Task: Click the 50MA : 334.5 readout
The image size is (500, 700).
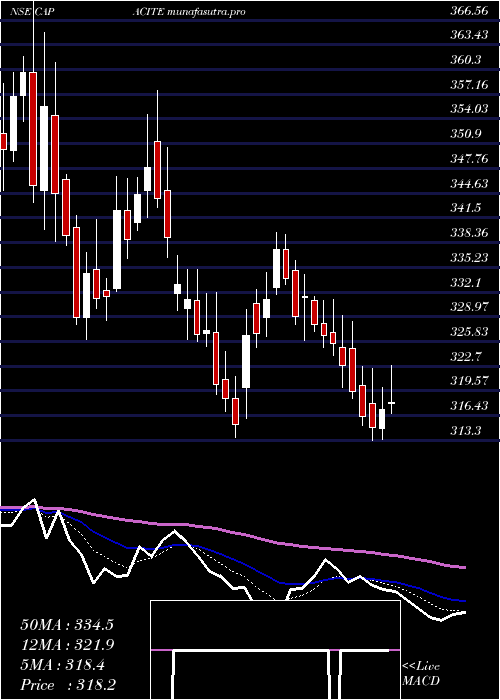Action: [67, 625]
